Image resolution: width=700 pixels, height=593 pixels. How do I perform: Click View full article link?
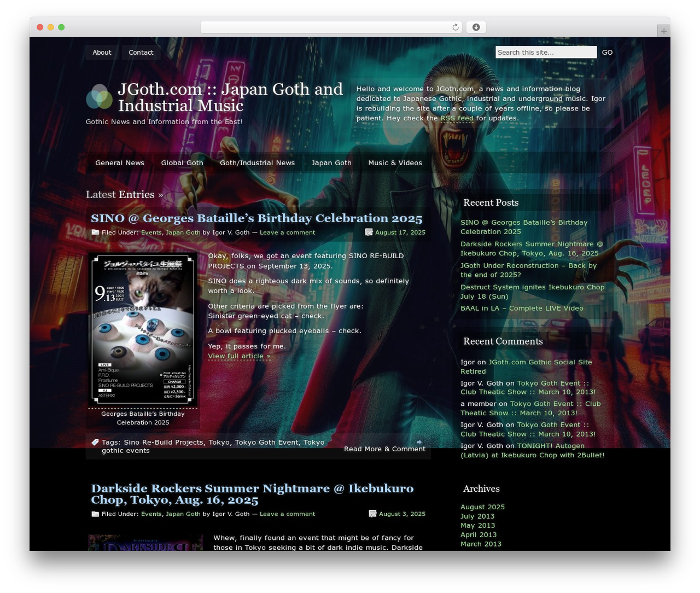pos(239,356)
